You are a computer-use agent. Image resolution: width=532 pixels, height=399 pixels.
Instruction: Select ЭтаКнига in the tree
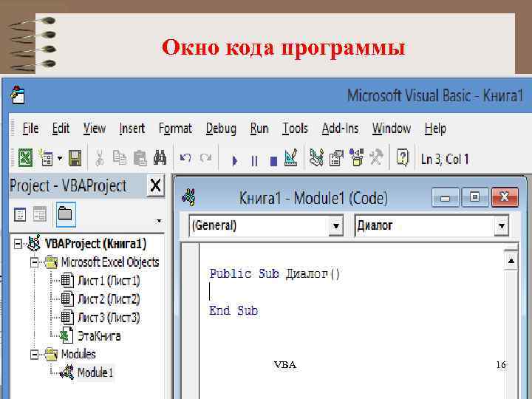99,336
